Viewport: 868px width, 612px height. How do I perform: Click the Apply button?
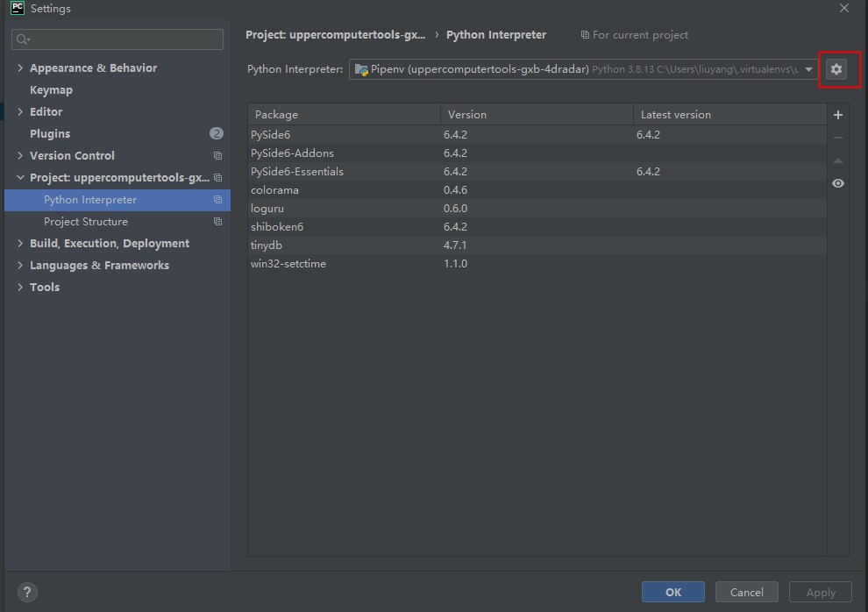(821, 592)
